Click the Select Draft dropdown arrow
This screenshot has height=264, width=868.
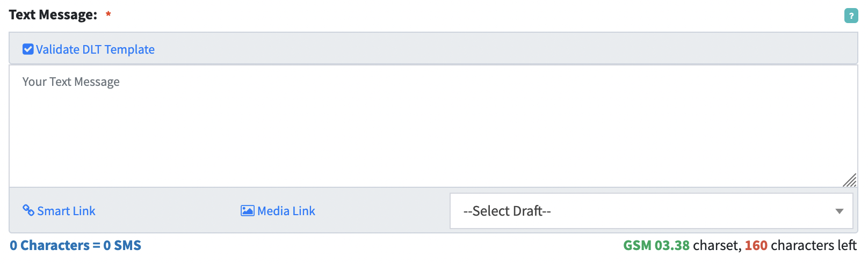(840, 211)
